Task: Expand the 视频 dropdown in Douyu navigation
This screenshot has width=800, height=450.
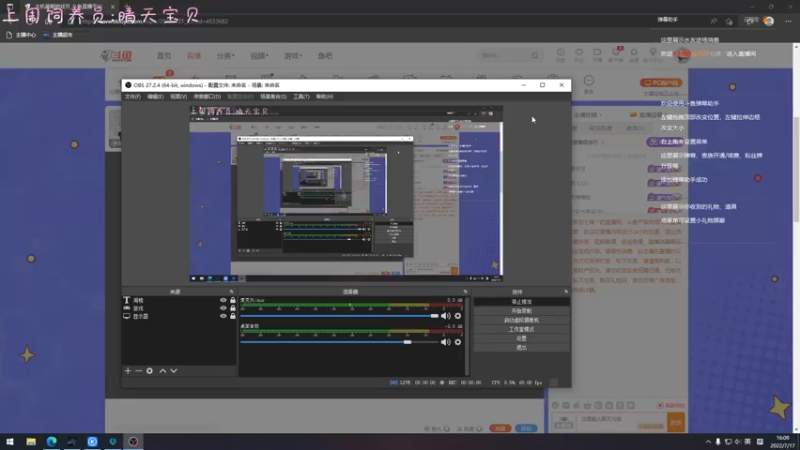Action: point(259,56)
